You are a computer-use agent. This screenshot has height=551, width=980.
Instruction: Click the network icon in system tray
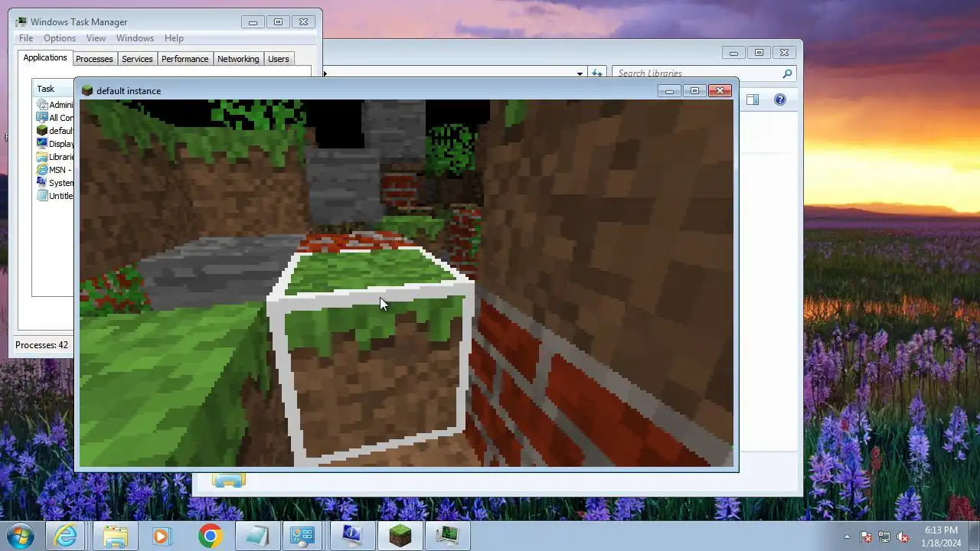884,536
